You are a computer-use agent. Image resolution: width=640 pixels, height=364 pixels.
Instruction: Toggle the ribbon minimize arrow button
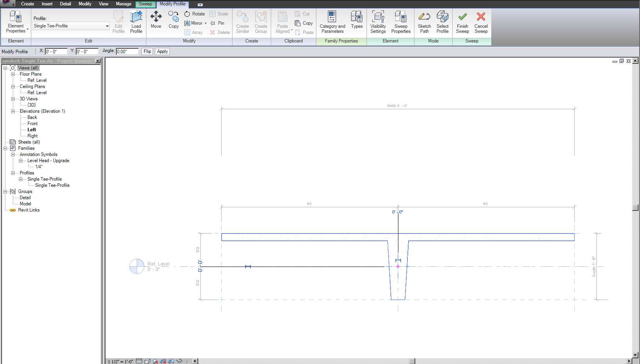(200, 4)
